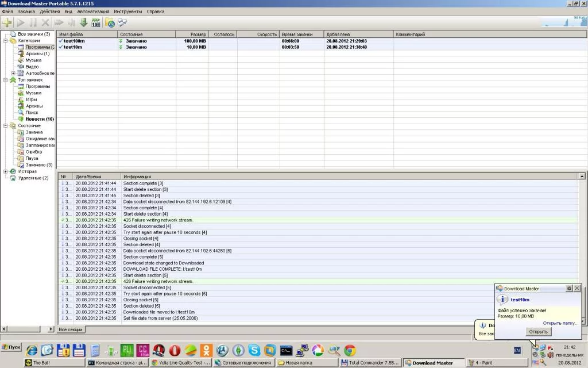Sort by the Размер column header
The width and height of the screenshot is (588, 368).
tap(191, 34)
